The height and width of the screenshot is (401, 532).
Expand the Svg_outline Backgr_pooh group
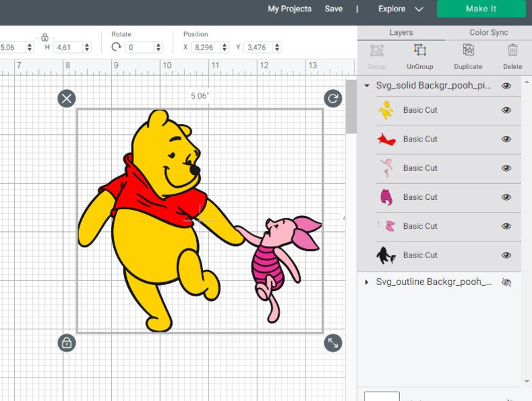coord(367,282)
